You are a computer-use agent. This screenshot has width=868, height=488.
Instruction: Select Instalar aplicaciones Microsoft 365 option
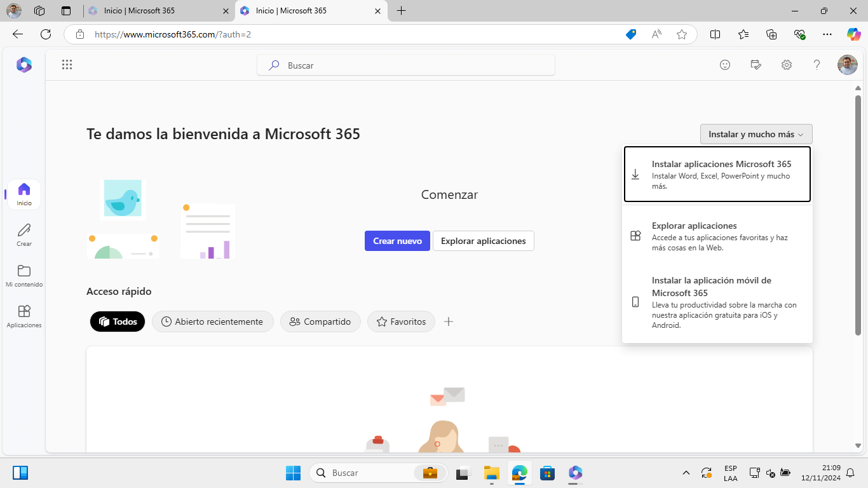(717, 174)
